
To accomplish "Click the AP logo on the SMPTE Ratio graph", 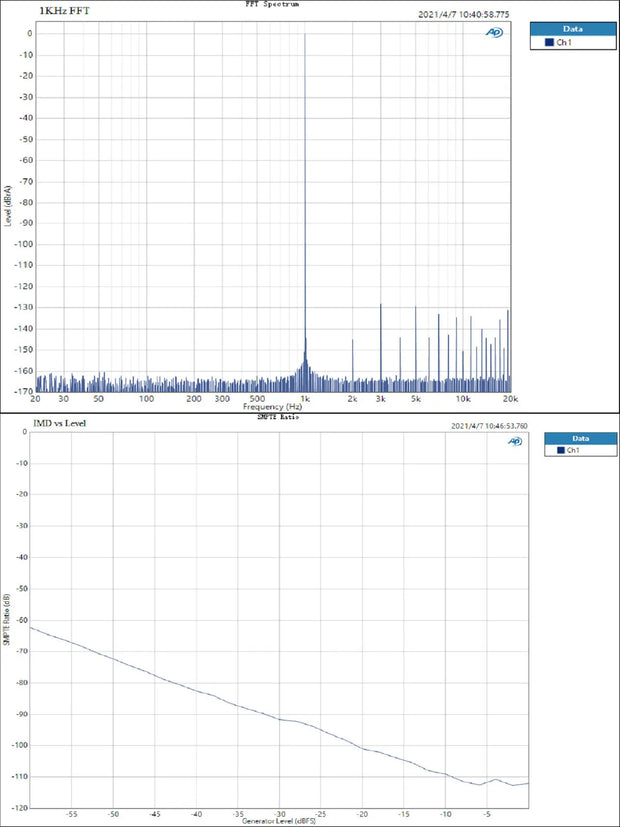I will [x=514, y=442].
